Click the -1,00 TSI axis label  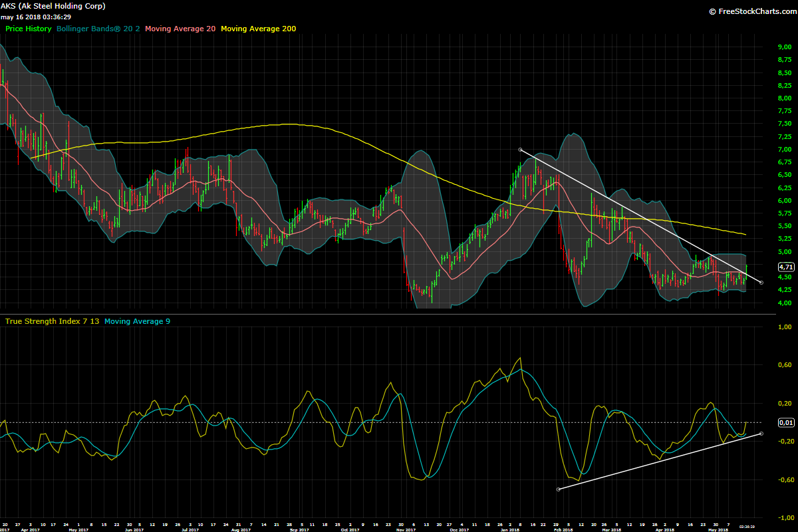pos(785,518)
